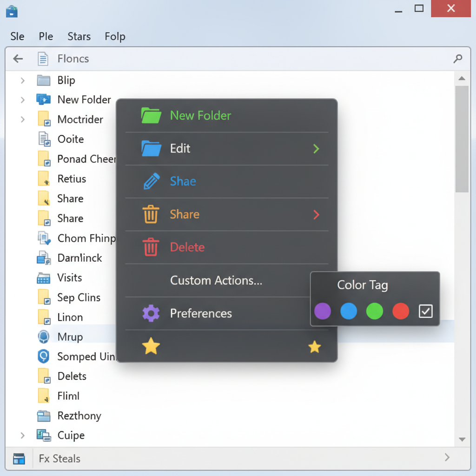476x476 pixels.
Task: Expand the Moctrider folder chevron
Action: pyautogui.click(x=22, y=119)
